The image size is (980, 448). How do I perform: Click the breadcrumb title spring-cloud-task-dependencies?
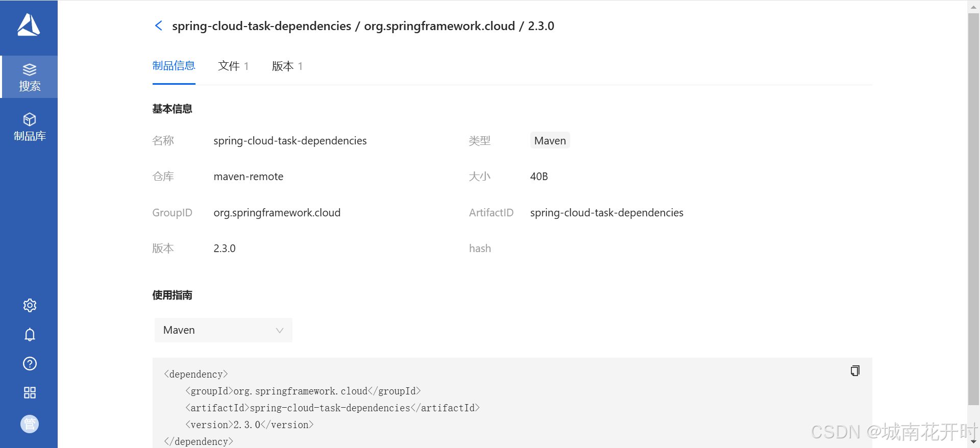pyautogui.click(x=261, y=26)
